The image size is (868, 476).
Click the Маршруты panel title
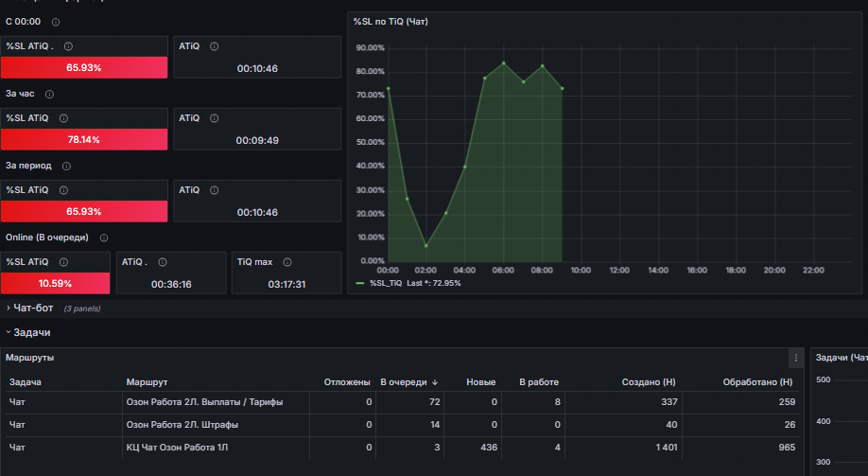[x=30, y=358]
